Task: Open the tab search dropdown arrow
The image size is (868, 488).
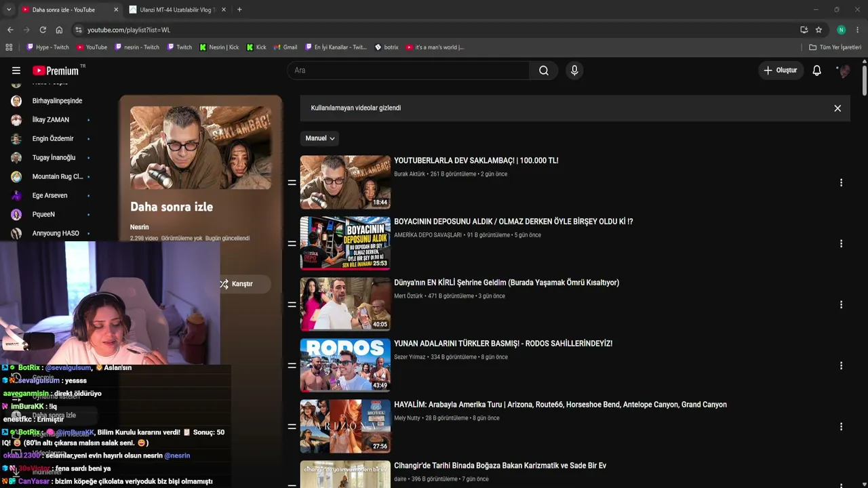Action: click(x=9, y=9)
